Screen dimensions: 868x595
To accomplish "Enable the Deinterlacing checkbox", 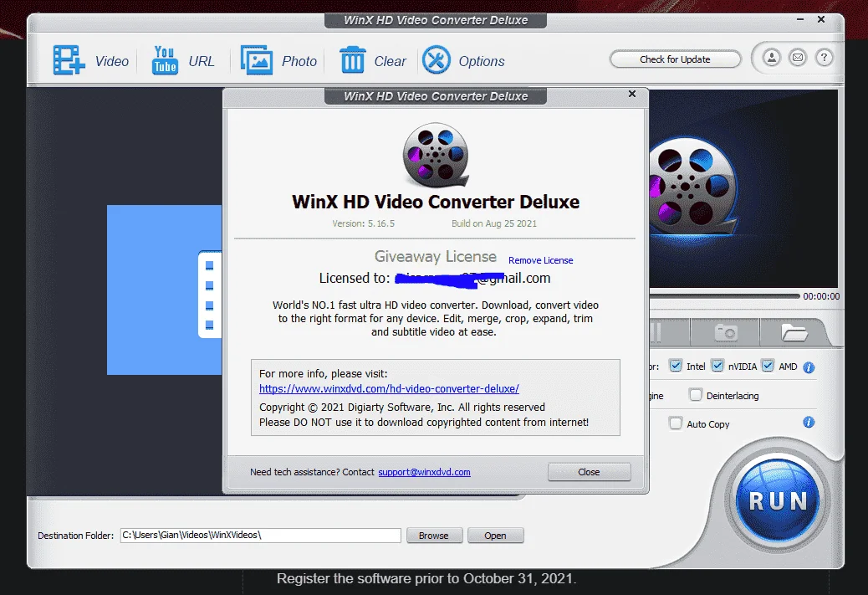I will pos(695,395).
